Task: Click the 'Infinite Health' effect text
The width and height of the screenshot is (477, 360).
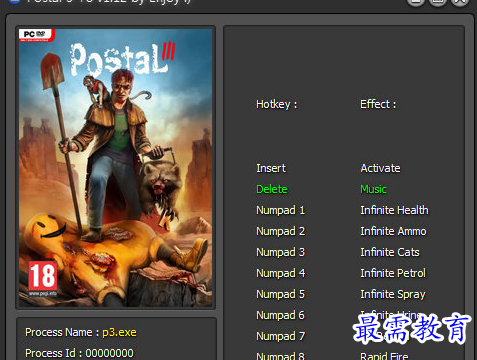Action: 394,210
